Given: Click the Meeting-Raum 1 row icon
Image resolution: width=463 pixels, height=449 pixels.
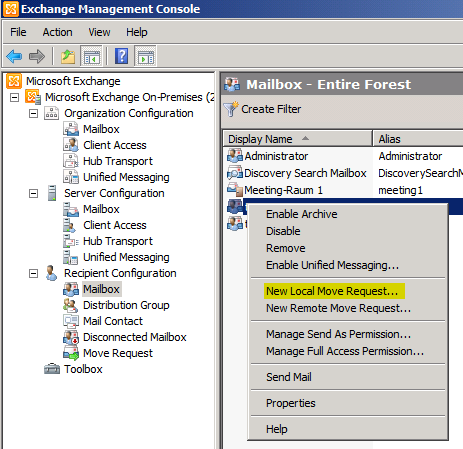Looking at the screenshot, I should pyautogui.click(x=235, y=190).
